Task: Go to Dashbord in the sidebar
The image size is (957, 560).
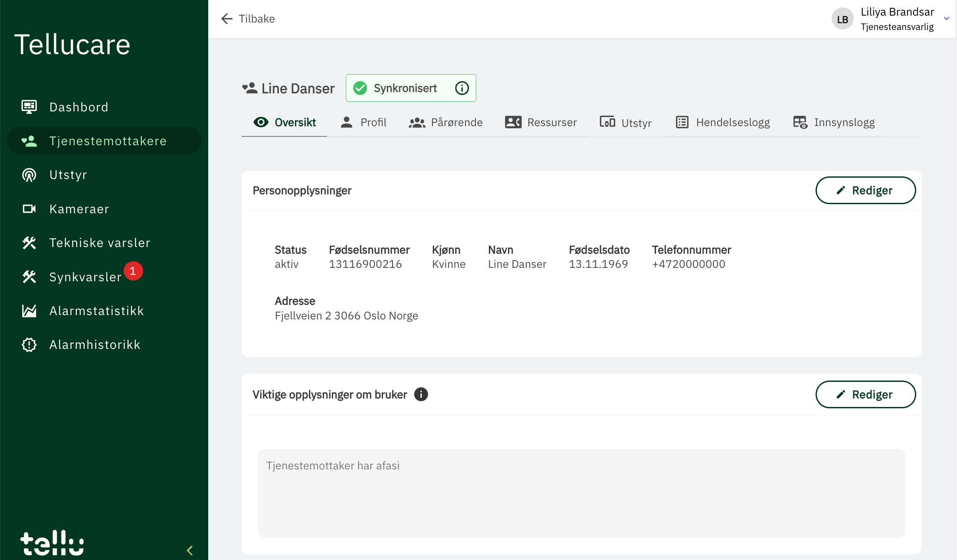Action: tap(104, 107)
